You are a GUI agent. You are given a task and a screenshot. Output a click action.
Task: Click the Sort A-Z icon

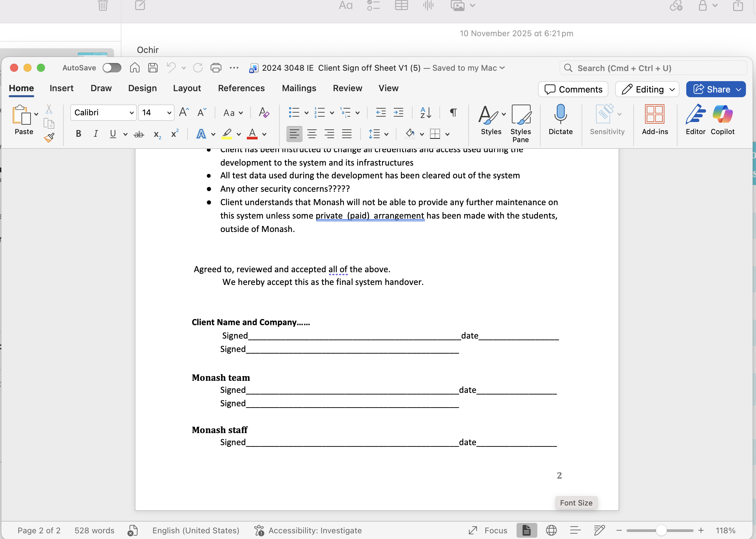426,113
